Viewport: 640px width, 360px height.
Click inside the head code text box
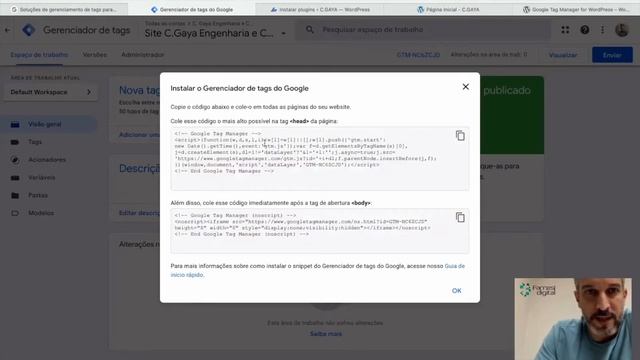pyautogui.click(x=320, y=159)
